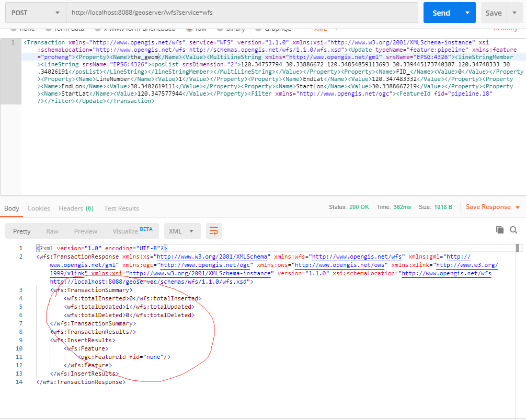Switch to the Cookies response tab
526x420 pixels.
(x=39, y=208)
